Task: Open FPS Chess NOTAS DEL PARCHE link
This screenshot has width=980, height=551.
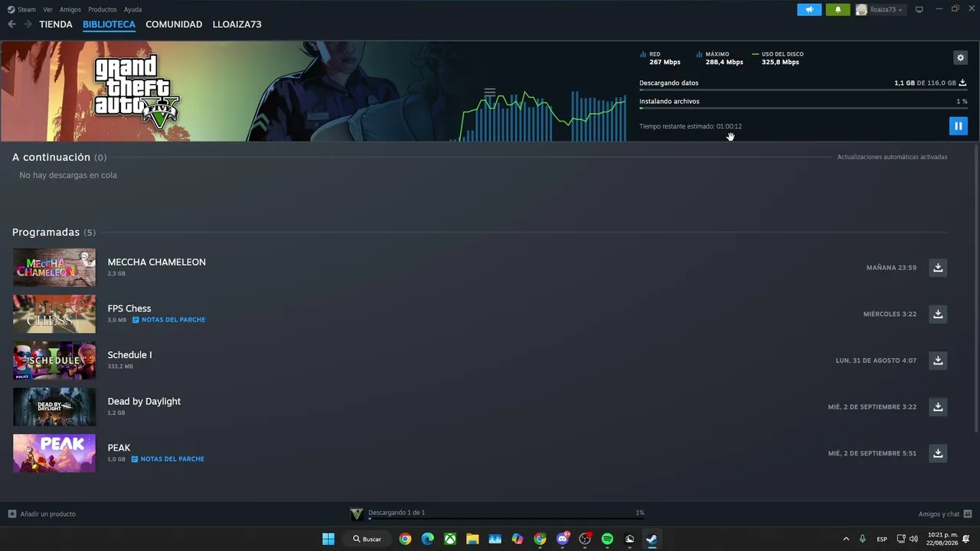Action: point(168,320)
